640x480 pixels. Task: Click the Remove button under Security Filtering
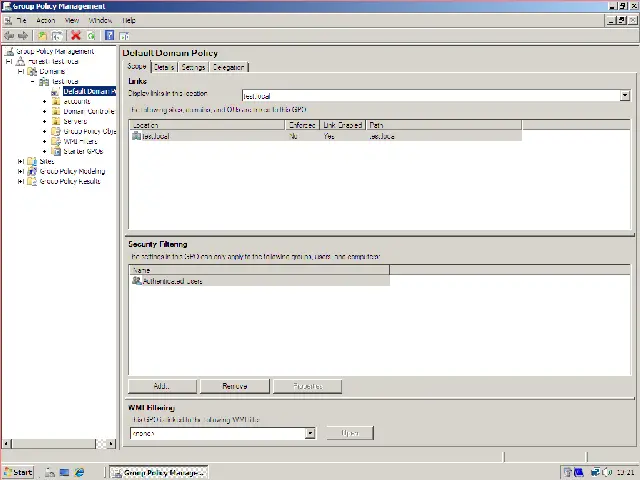[235, 386]
